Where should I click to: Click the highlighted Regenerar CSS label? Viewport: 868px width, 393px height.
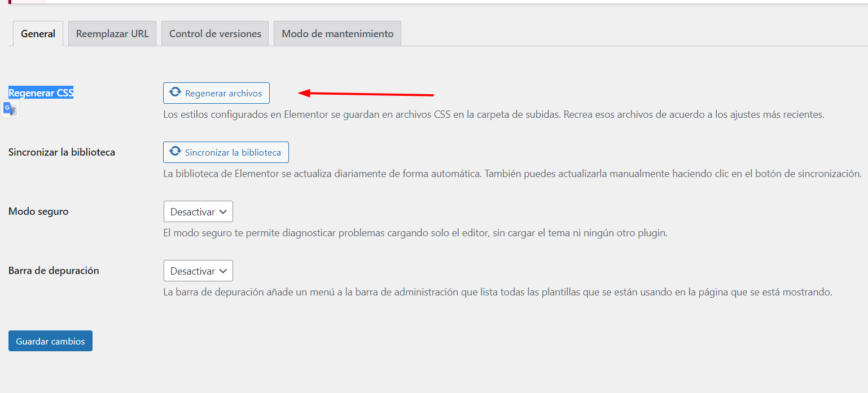[41, 93]
